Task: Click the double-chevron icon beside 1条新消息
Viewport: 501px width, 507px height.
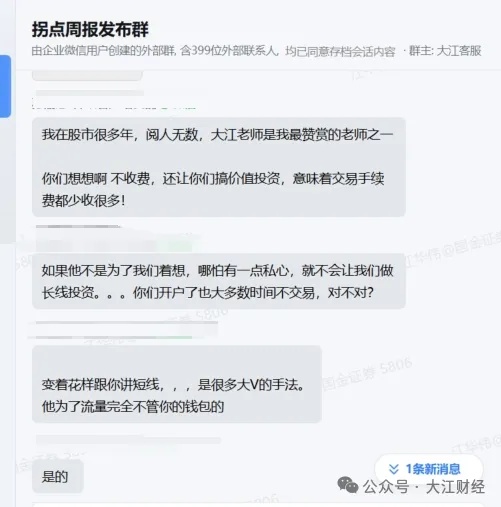Action: [x=394, y=469]
